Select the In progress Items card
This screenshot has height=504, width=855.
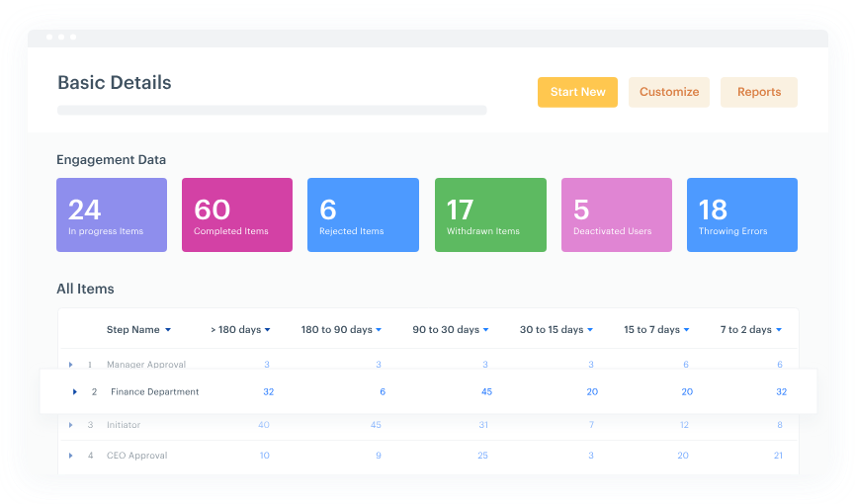[112, 214]
